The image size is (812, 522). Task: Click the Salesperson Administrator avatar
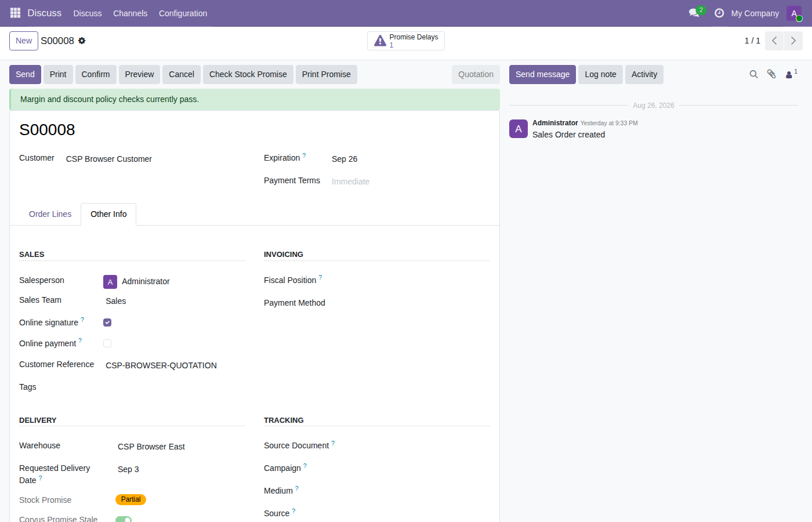110,282
